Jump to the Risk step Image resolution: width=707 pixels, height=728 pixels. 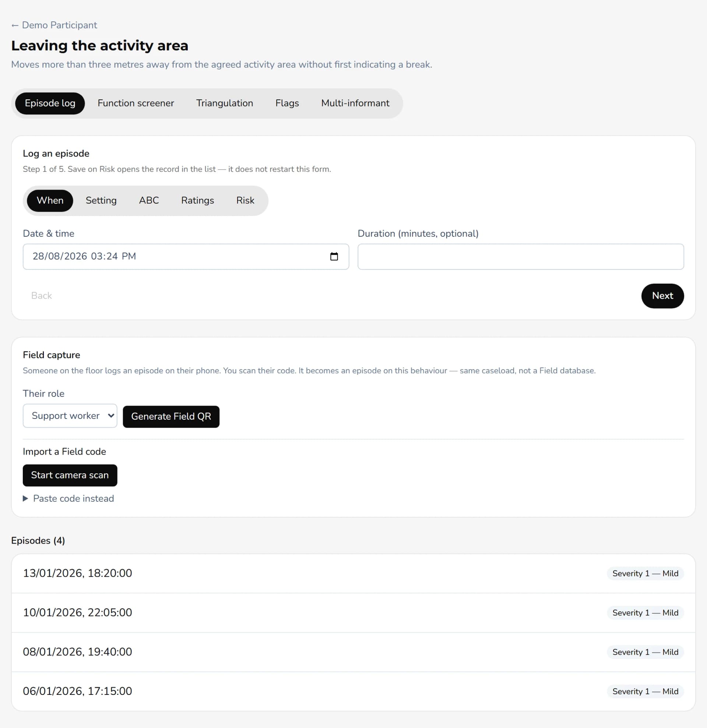tap(245, 201)
